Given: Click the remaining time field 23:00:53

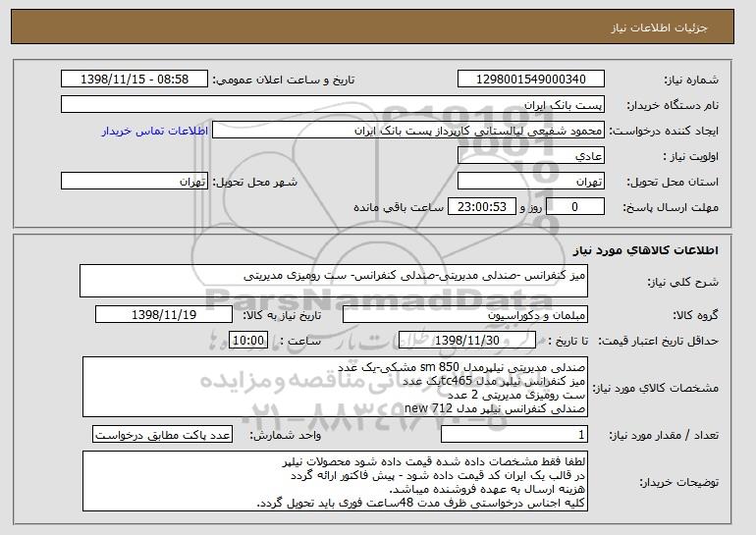Looking at the screenshot, I should [x=482, y=207].
